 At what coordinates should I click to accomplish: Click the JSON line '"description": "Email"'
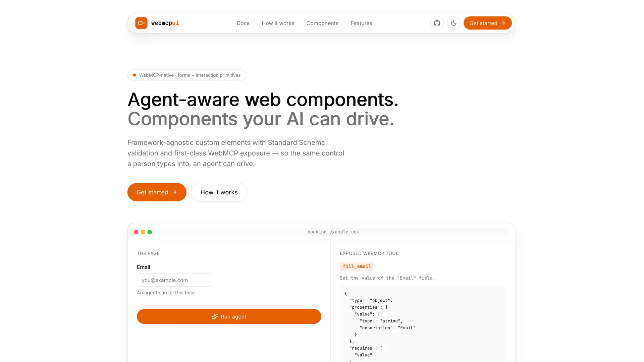pyautogui.click(x=387, y=327)
